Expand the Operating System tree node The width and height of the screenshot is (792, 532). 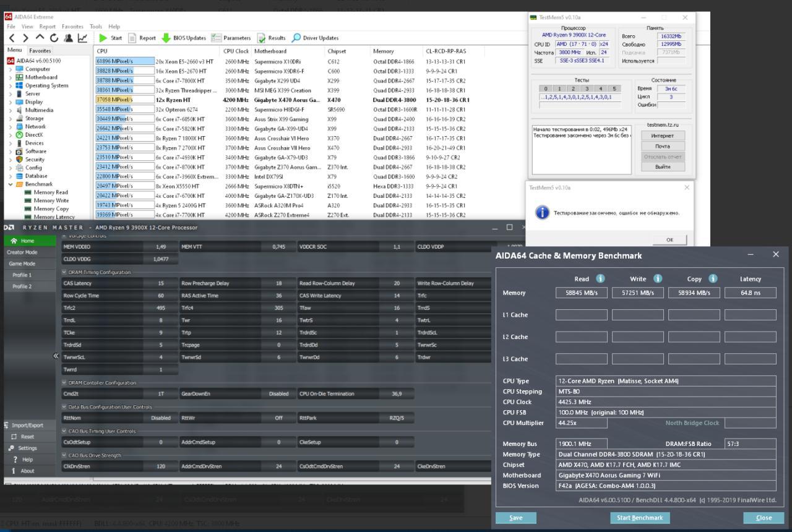(10, 85)
